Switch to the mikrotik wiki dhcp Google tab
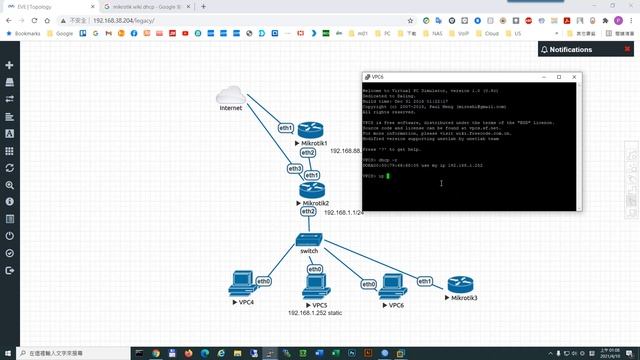 [x=147, y=7]
